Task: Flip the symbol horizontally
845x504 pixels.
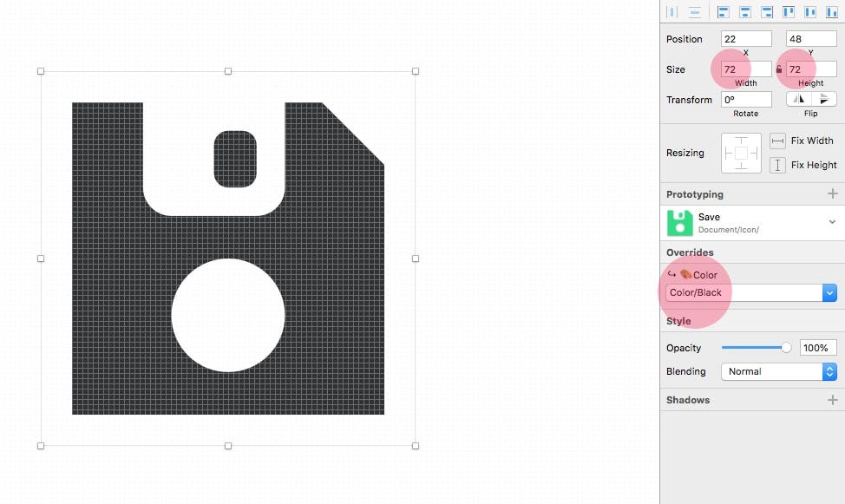Action: click(799, 99)
